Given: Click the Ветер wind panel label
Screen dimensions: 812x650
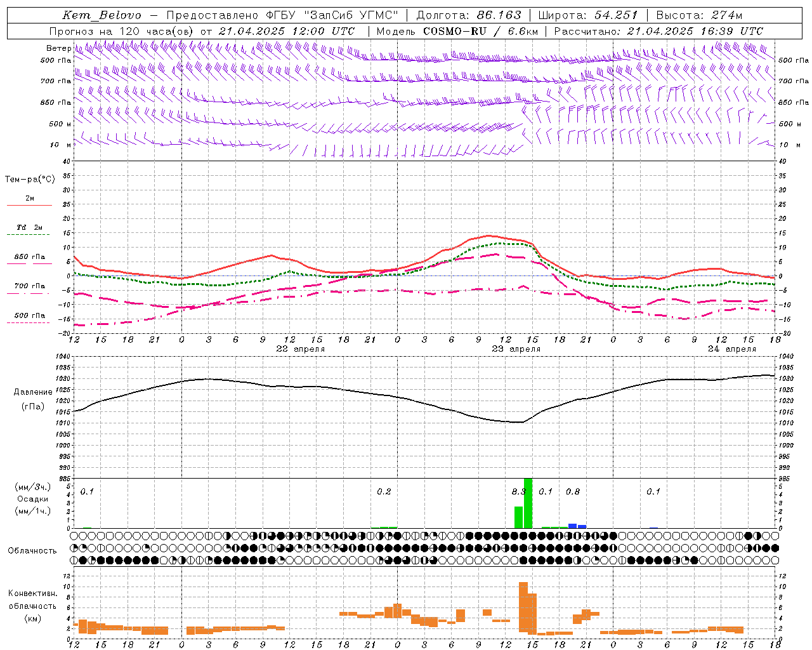Looking at the screenshot, I should [58, 48].
